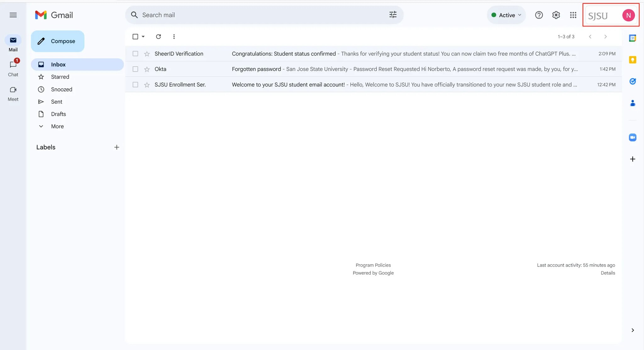This screenshot has width=644, height=350.
Task: Click the Compose button
Action: [x=58, y=41]
